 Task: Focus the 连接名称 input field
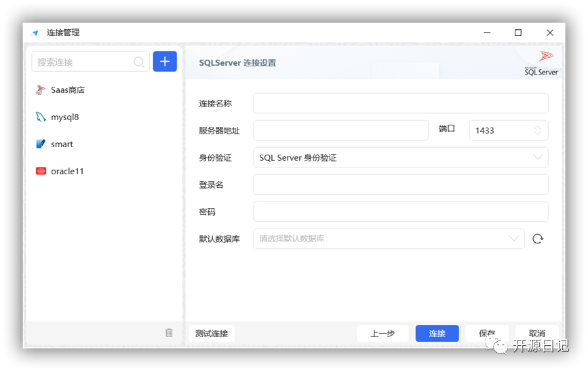point(401,103)
